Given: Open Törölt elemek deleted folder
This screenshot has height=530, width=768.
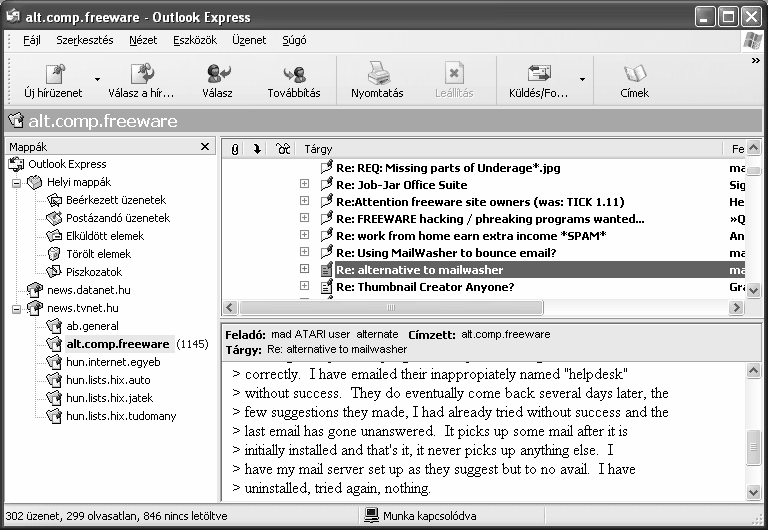Looking at the screenshot, I should [98, 254].
